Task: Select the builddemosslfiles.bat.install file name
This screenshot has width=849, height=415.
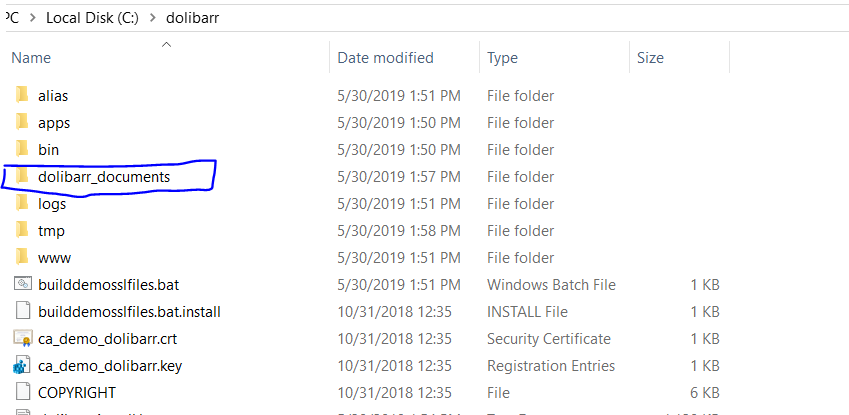Action: 129,312
